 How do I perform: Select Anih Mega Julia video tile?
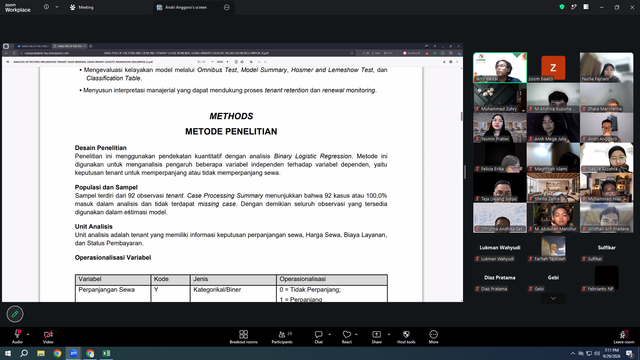553,128
